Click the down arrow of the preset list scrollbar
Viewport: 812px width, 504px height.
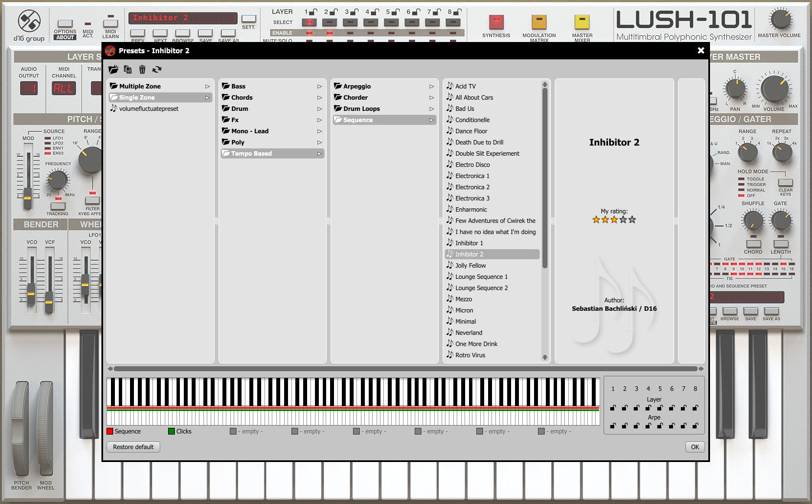545,357
